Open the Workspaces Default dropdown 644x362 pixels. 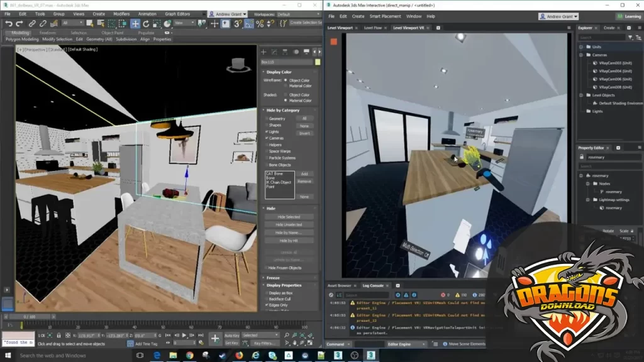pyautogui.click(x=296, y=14)
